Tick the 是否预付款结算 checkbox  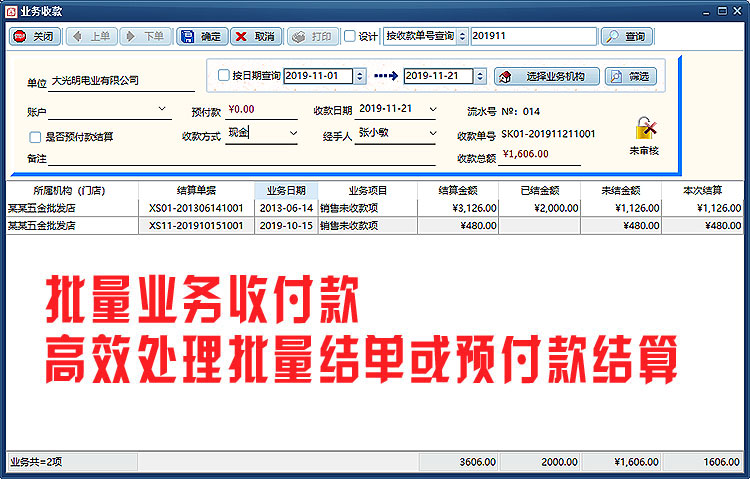[35, 137]
